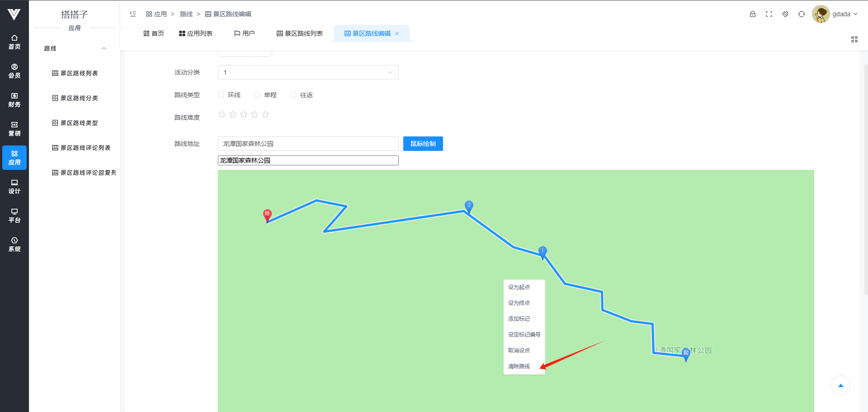Select the 单程 route type

(257, 95)
